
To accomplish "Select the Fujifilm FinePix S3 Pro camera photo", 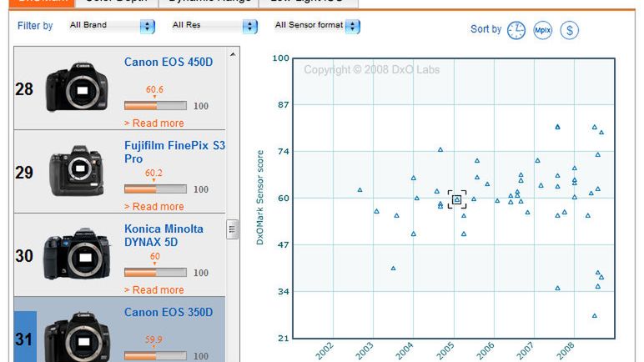I will point(77,170).
